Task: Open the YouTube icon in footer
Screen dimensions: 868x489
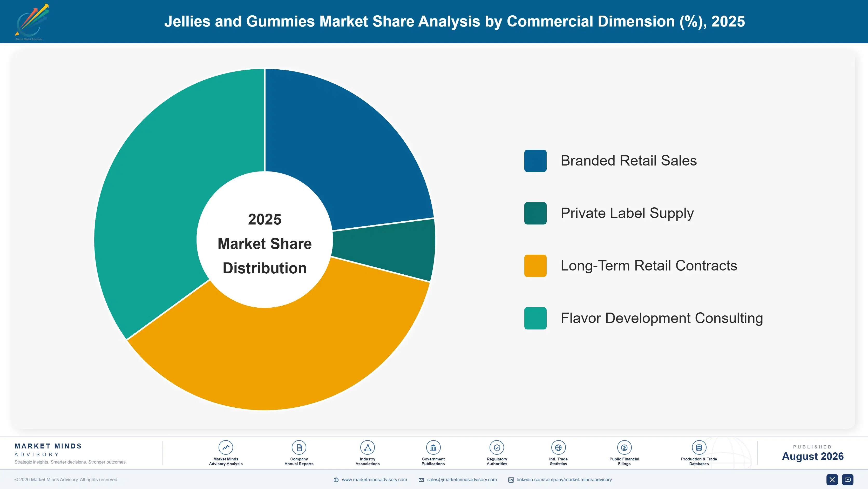Action: [x=848, y=480]
